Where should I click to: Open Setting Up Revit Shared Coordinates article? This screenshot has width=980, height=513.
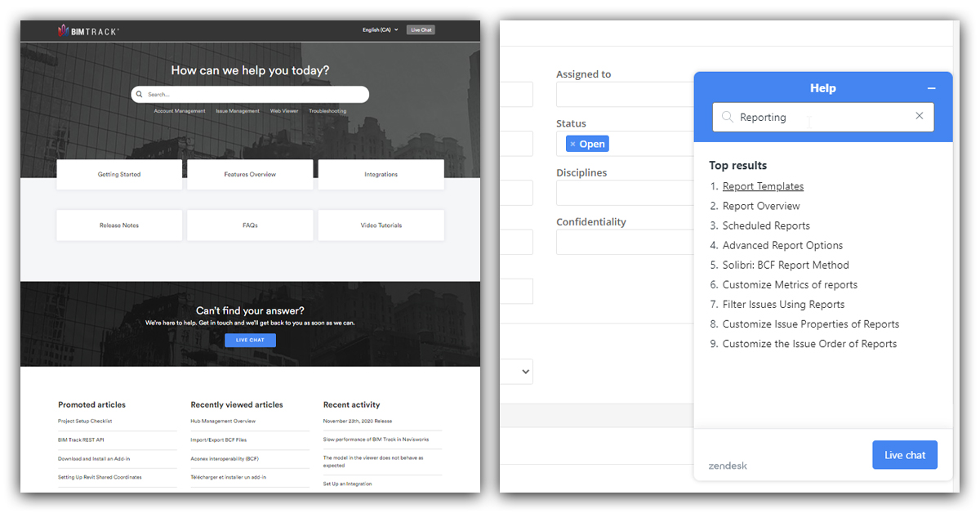pyautogui.click(x=100, y=477)
